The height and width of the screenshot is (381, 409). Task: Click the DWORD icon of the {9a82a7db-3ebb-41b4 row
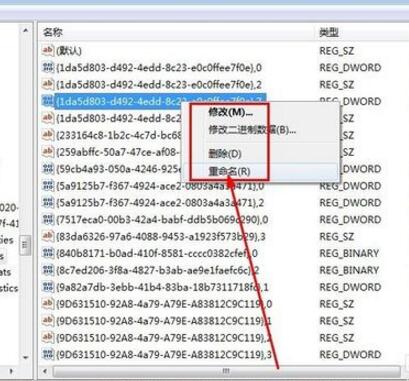[x=48, y=287]
